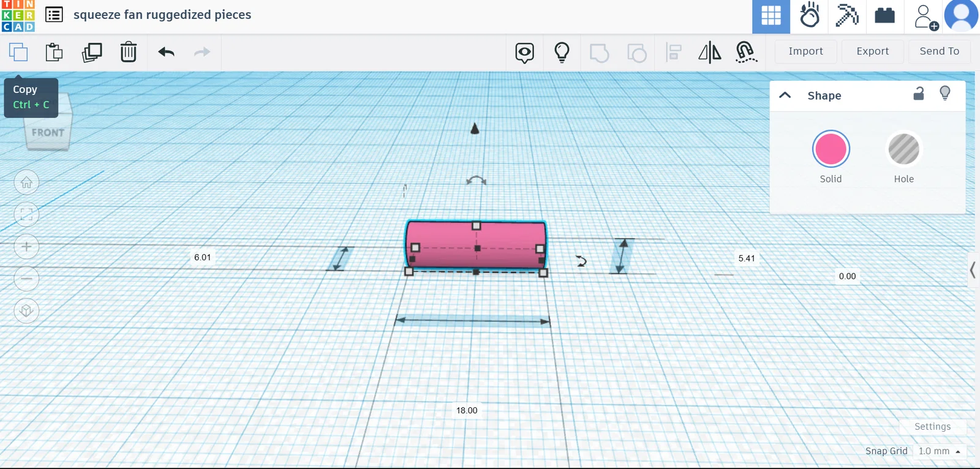This screenshot has width=980, height=469.
Task: Toggle the shape lock icon
Action: point(918,94)
